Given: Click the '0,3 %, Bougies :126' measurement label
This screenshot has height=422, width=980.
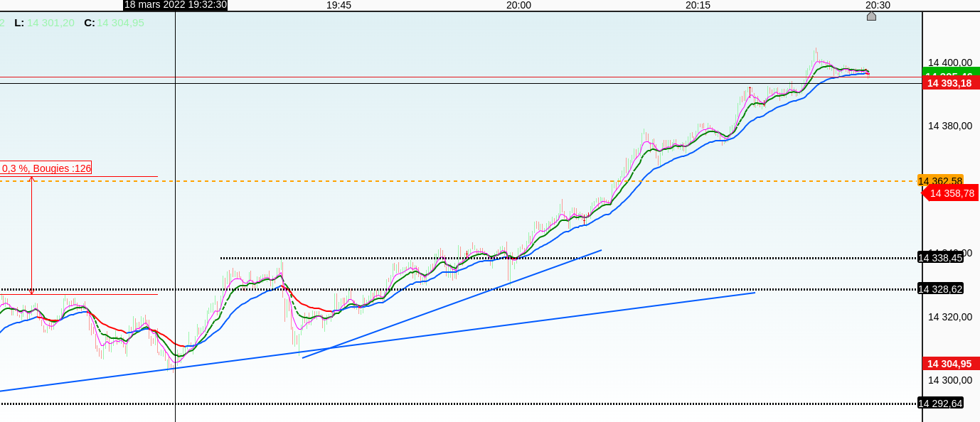Looking at the screenshot, I should [x=46, y=168].
